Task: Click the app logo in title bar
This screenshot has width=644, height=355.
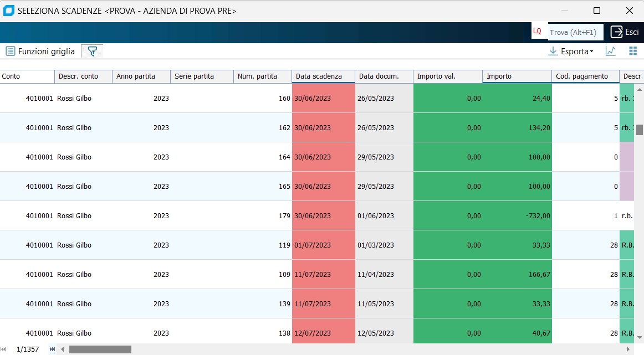Action: pos(9,11)
